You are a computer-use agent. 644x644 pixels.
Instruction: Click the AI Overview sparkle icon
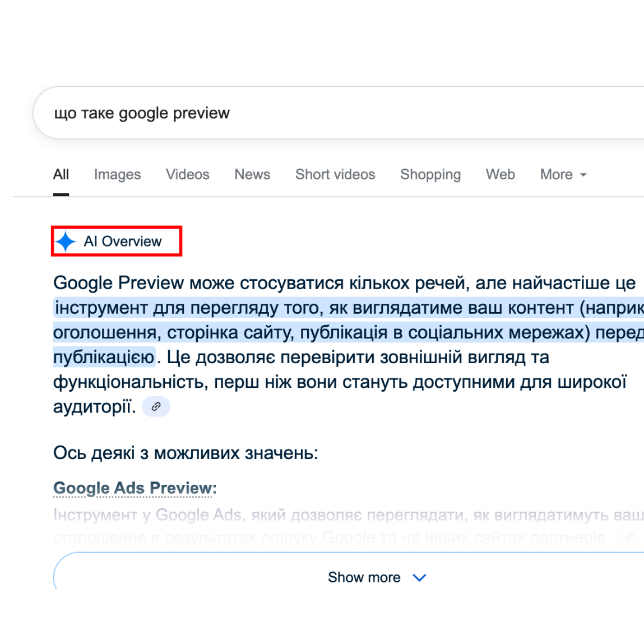point(66,242)
